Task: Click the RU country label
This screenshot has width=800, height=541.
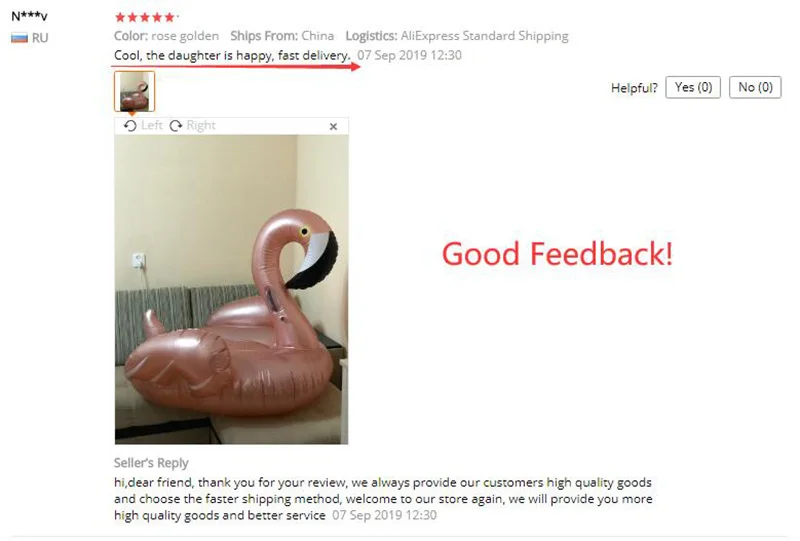Action: tap(40, 38)
